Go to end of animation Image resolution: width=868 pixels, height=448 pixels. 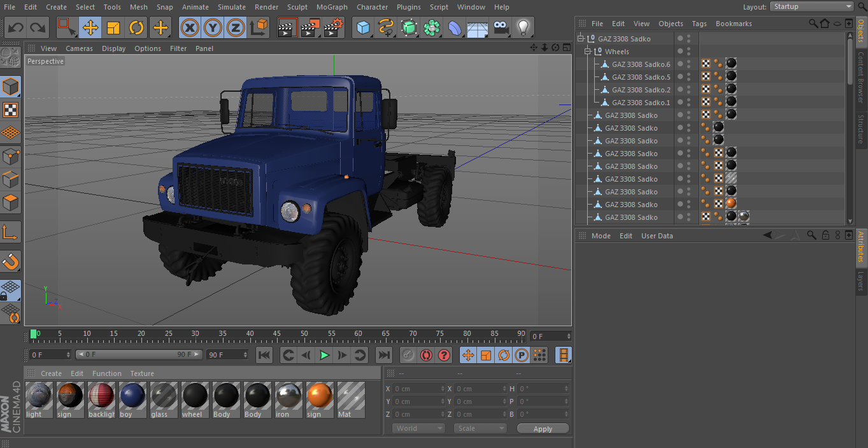click(383, 355)
